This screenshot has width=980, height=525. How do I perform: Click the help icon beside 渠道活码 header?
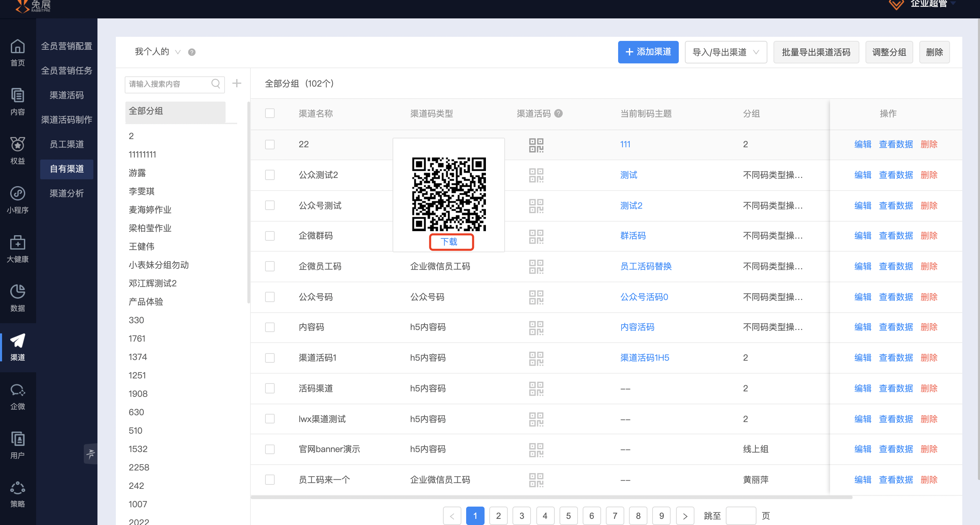pyautogui.click(x=558, y=114)
